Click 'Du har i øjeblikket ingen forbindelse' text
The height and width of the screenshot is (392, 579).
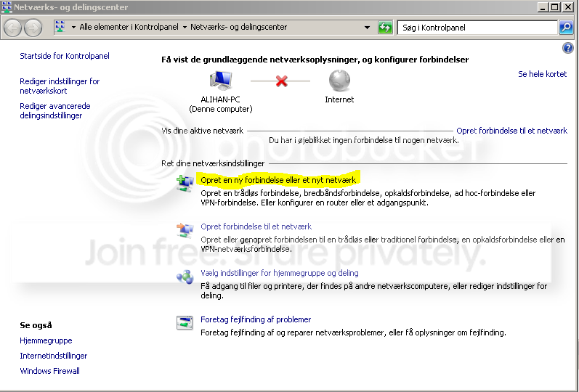coord(364,140)
